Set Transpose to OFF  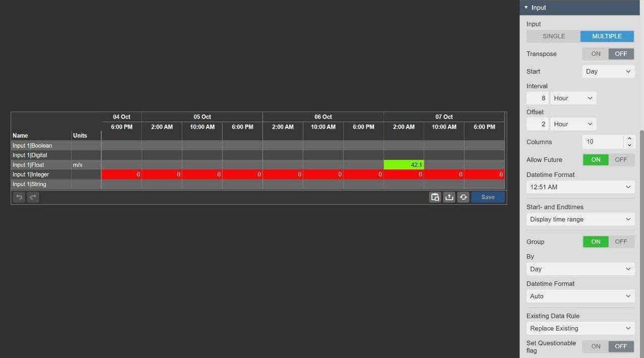click(x=621, y=54)
